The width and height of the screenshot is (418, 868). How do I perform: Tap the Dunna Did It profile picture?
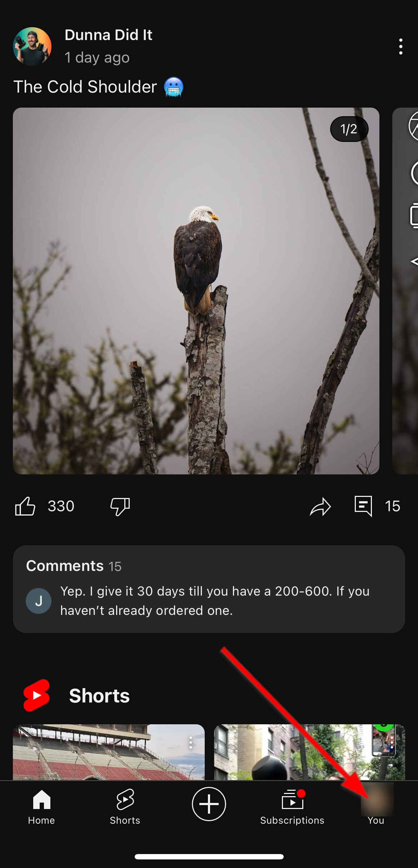coord(32,46)
